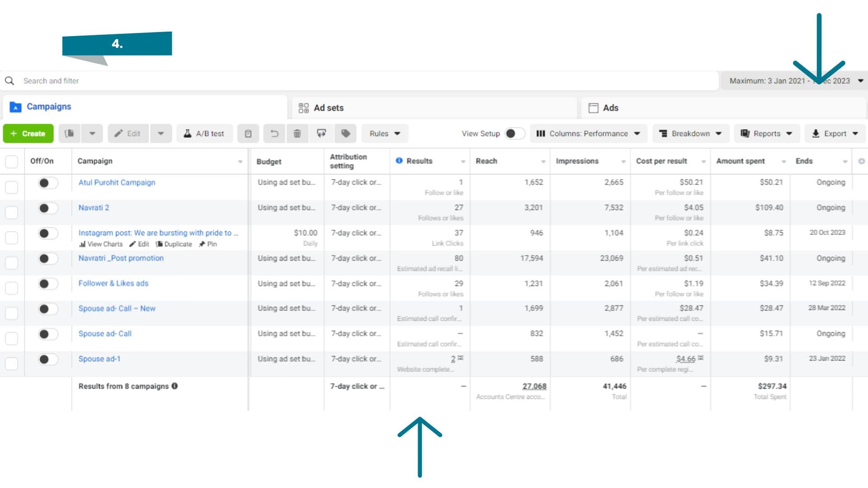
Task: Open Ends column header menu
Action: pos(845,162)
